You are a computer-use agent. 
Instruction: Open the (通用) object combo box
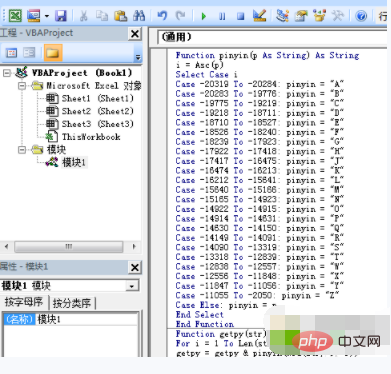click(x=272, y=37)
